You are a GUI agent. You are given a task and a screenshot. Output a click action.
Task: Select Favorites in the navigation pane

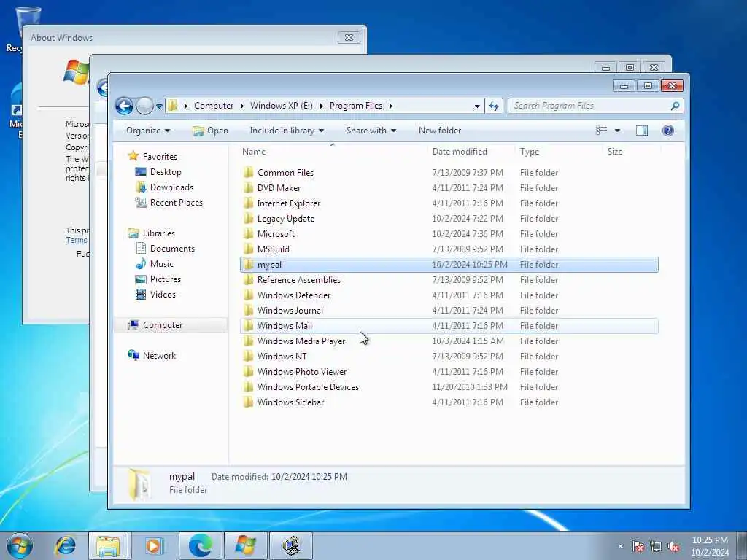click(x=160, y=157)
